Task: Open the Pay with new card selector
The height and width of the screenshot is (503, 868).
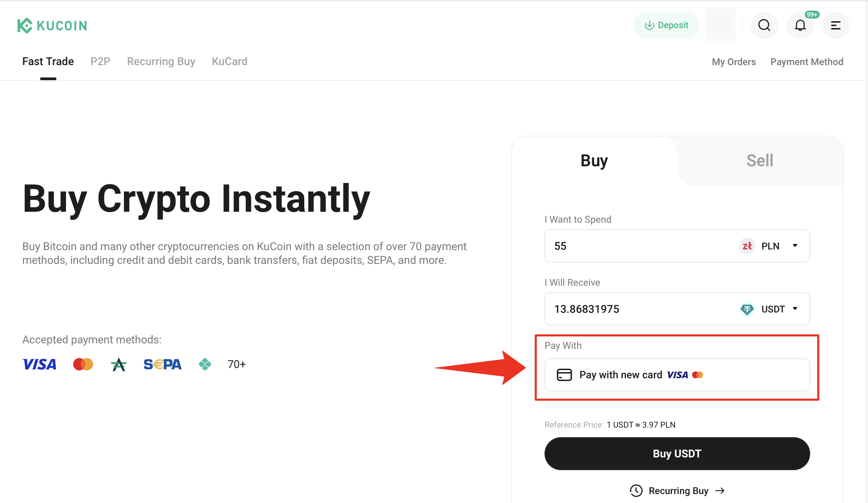Action: [676, 375]
